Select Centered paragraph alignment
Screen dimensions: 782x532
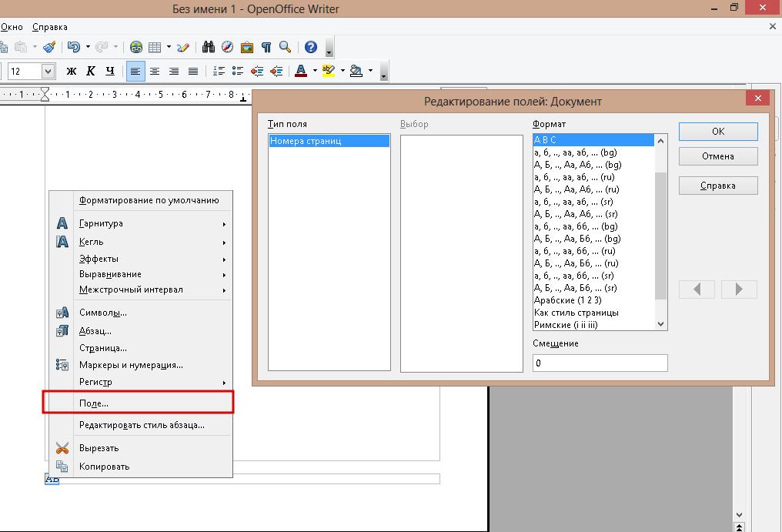point(155,72)
